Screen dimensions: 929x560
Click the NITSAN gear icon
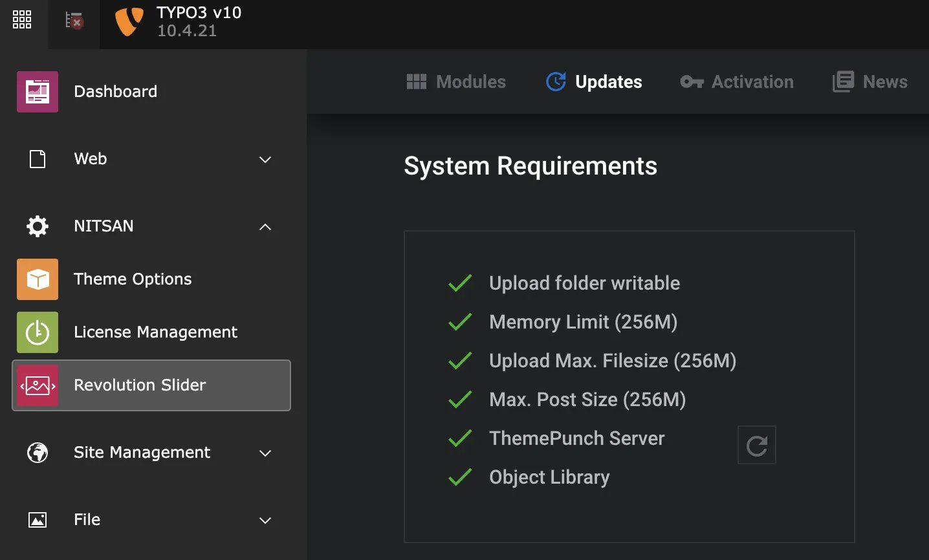pos(38,226)
